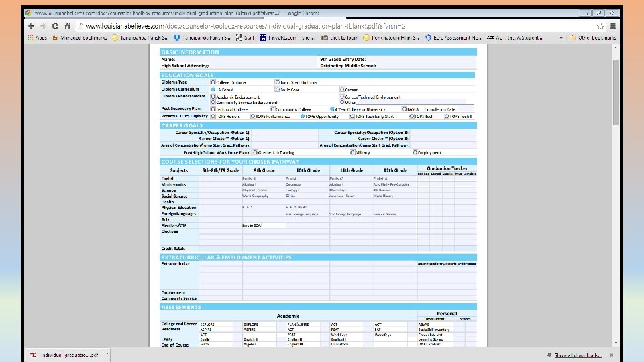This screenshot has height=362, width=644.
Task: Go back with the browser back arrow
Action: (x=32, y=26)
